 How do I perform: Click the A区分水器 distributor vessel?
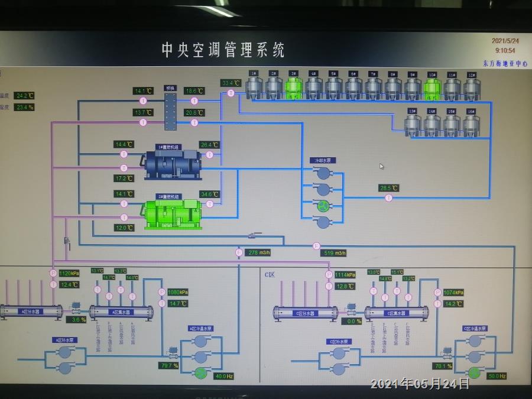31,312
